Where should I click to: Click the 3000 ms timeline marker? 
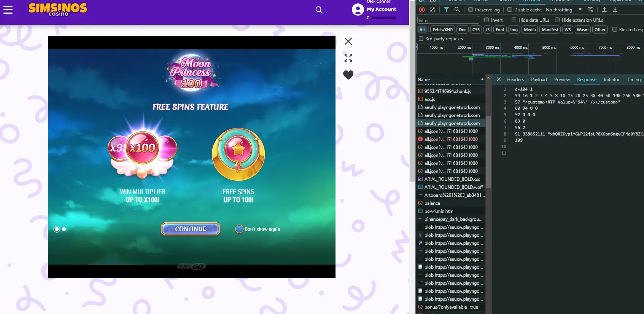[x=492, y=47]
